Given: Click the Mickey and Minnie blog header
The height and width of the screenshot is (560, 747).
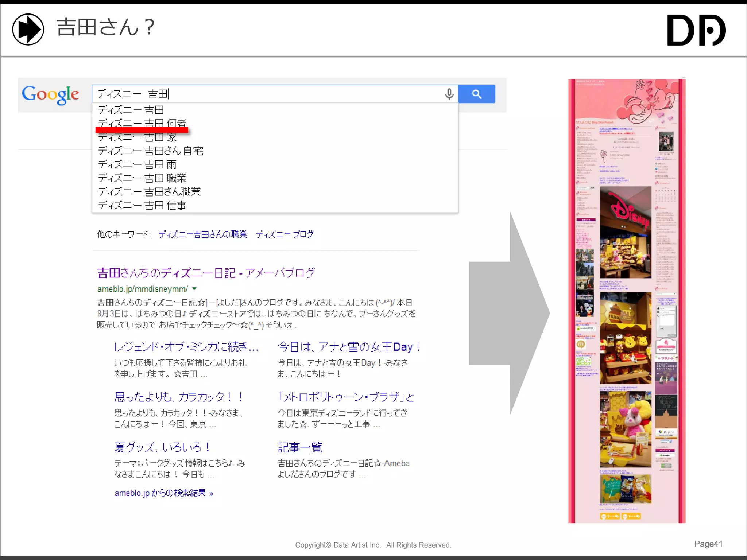Looking at the screenshot, I should coord(627,101).
